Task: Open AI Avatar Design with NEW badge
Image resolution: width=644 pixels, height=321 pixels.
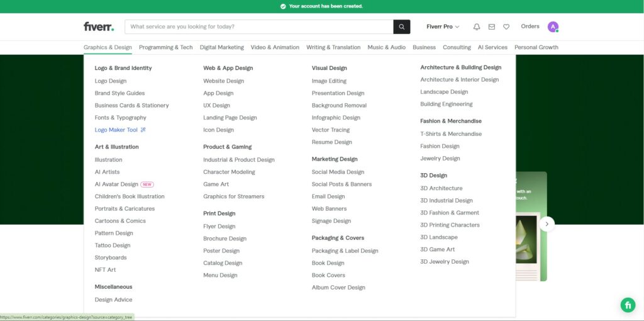Action: click(124, 184)
